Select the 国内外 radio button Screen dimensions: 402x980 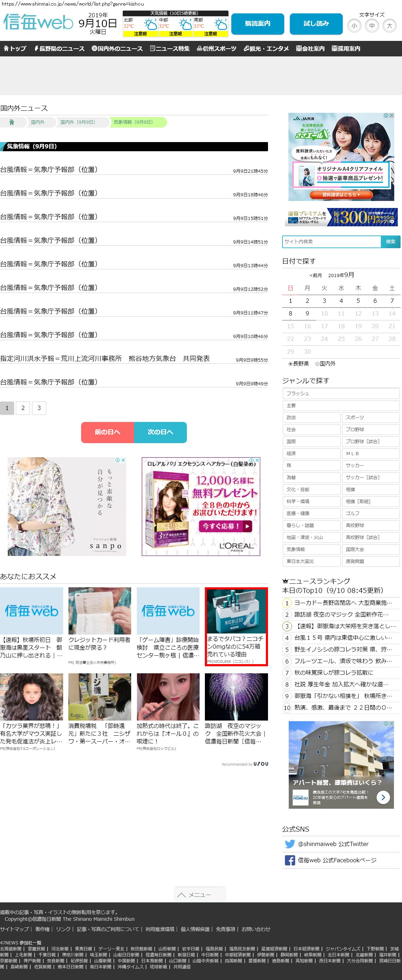[317, 364]
